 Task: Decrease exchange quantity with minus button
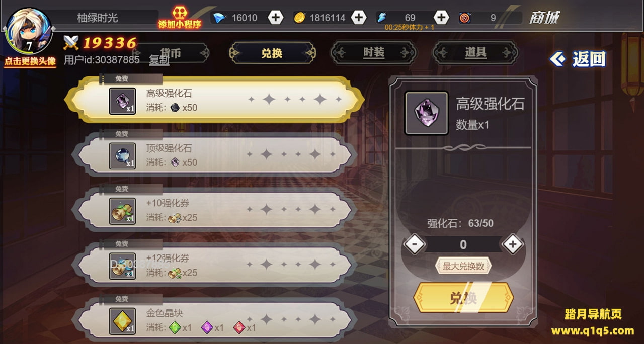click(415, 245)
